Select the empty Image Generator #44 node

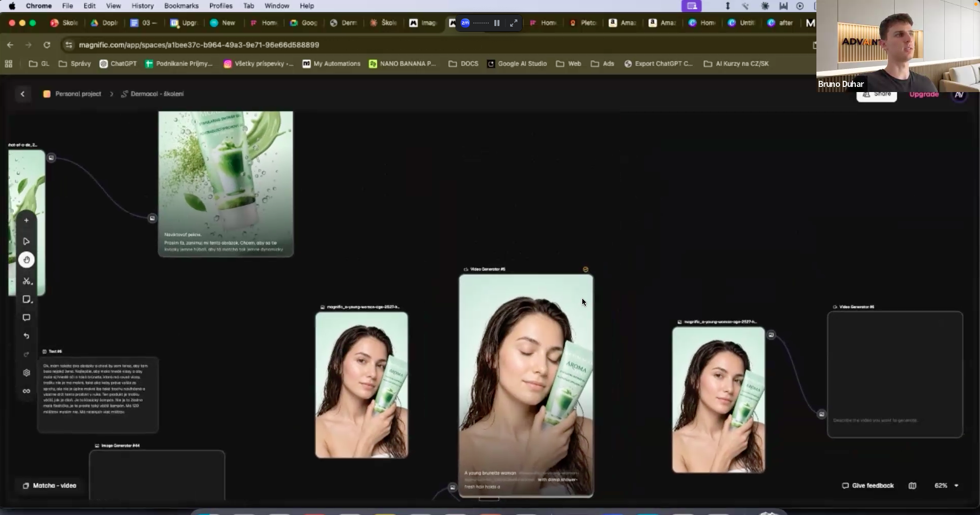tap(157, 475)
